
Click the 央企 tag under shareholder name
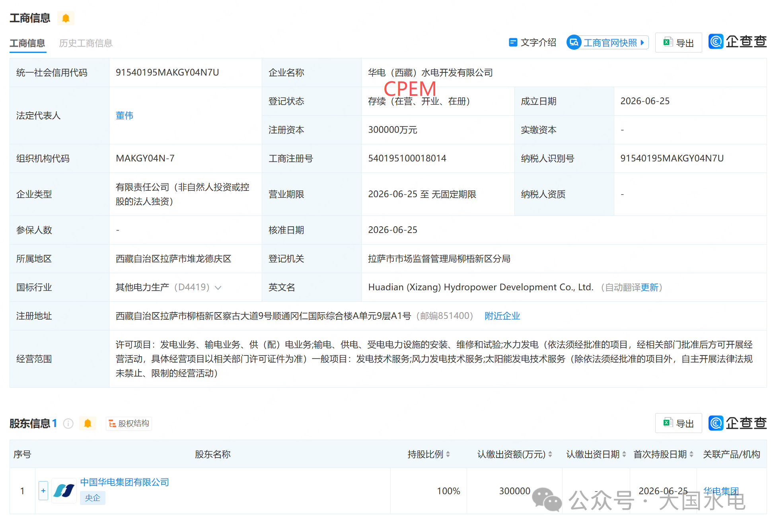coord(93,498)
